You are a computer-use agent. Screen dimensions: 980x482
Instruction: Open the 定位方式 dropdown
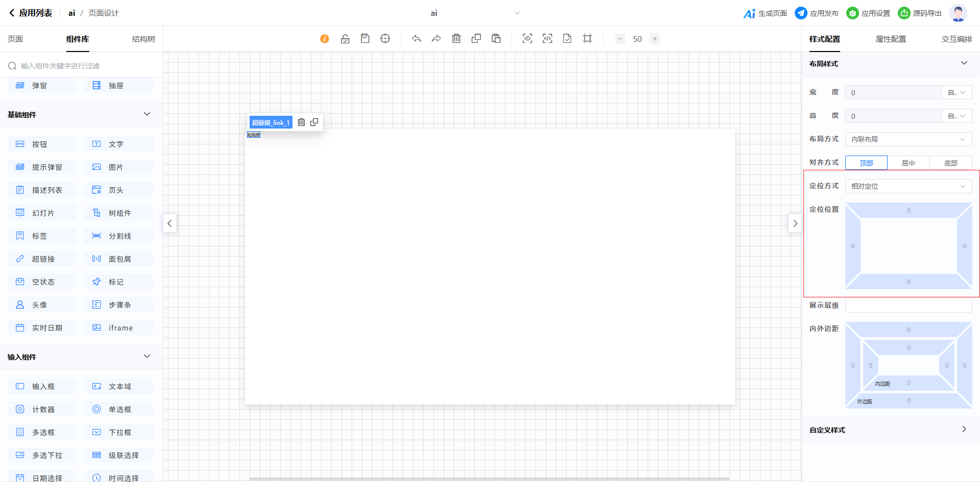pos(908,186)
